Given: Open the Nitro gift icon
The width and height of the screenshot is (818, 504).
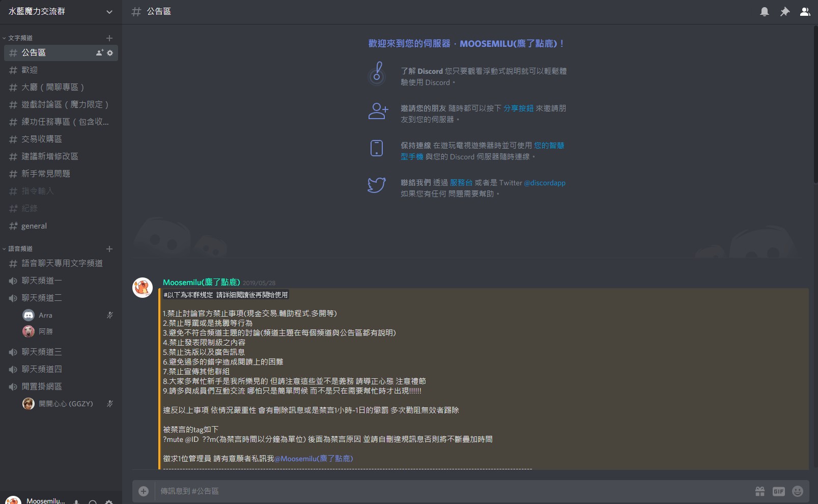Looking at the screenshot, I should point(760,491).
